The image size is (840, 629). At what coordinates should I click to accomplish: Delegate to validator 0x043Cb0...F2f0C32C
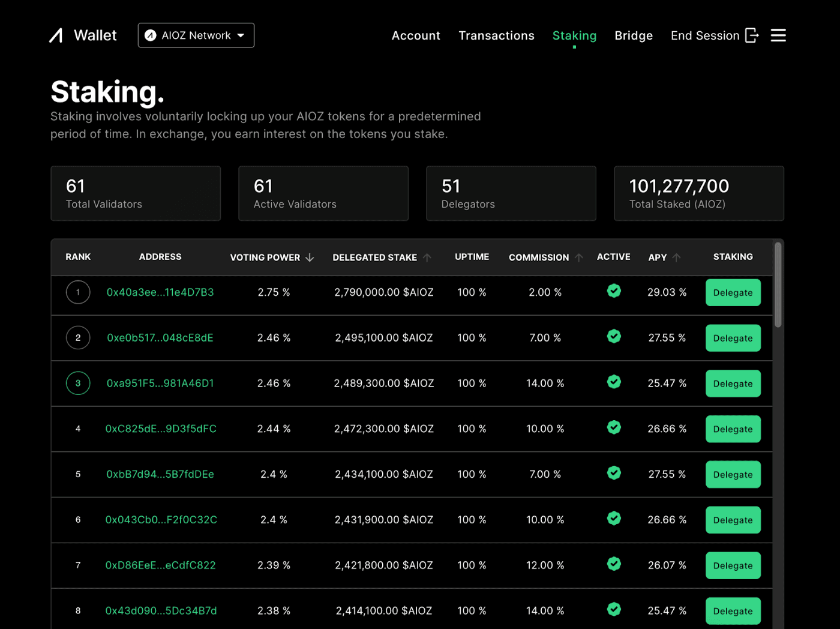point(733,520)
